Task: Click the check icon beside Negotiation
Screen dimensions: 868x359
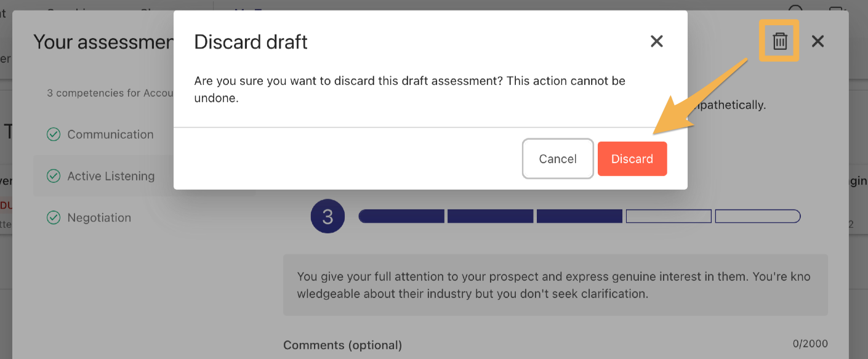Action: point(54,217)
